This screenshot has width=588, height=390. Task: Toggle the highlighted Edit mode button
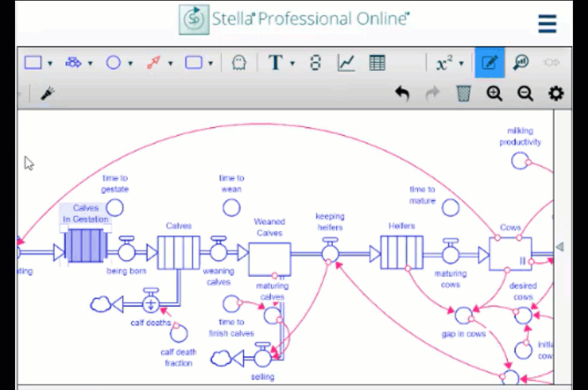tap(489, 62)
